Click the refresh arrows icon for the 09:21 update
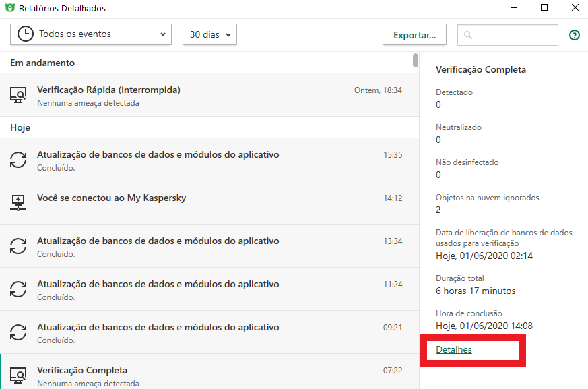Viewport: 588px width, 389px height. pyautogui.click(x=18, y=332)
